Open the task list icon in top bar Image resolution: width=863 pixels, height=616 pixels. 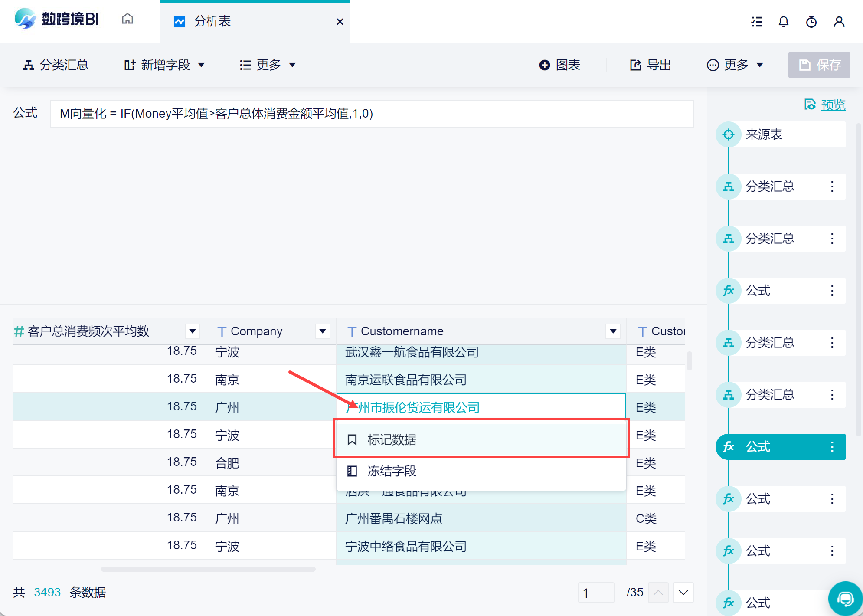coord(757,22)
